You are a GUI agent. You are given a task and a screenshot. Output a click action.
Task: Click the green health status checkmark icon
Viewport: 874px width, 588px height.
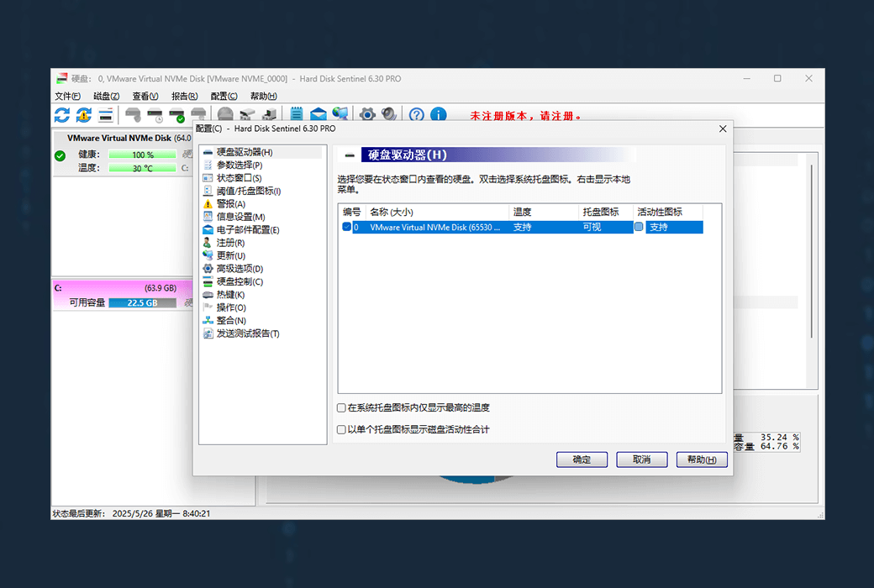(61, 156)
